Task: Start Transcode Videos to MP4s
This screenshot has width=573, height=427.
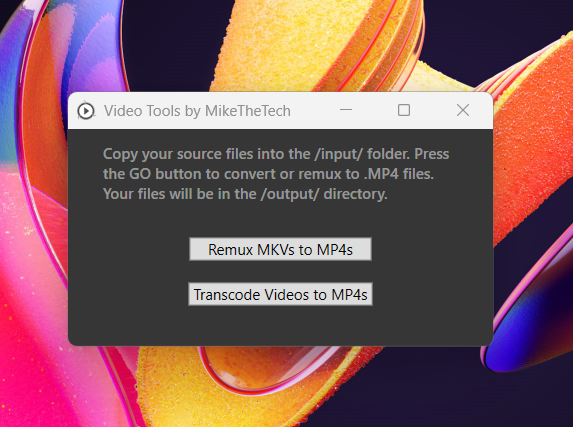Action: click(280, 294)
